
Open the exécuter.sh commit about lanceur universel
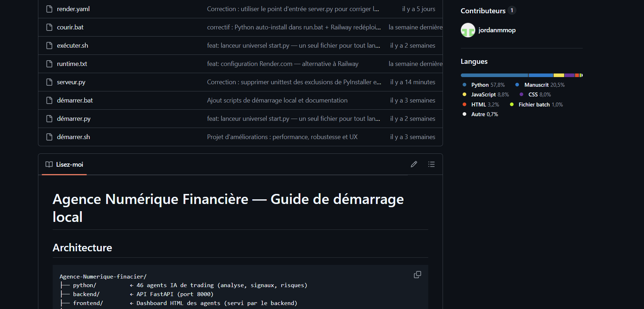click(294, 46)
